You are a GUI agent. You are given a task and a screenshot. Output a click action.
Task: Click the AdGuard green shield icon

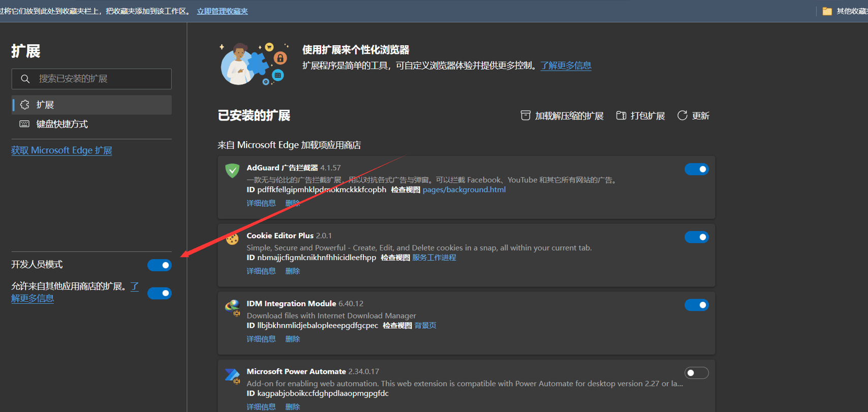point(232,171)
